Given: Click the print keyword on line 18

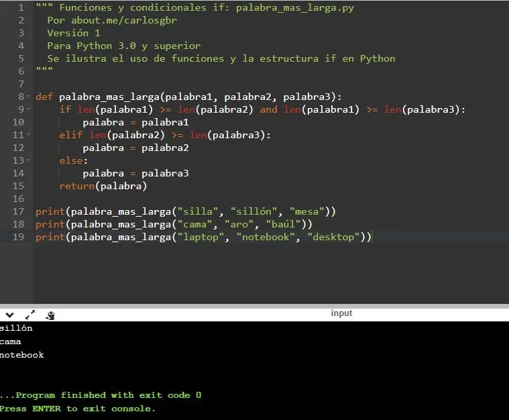Looking at the screenshot, I should 50,224.
